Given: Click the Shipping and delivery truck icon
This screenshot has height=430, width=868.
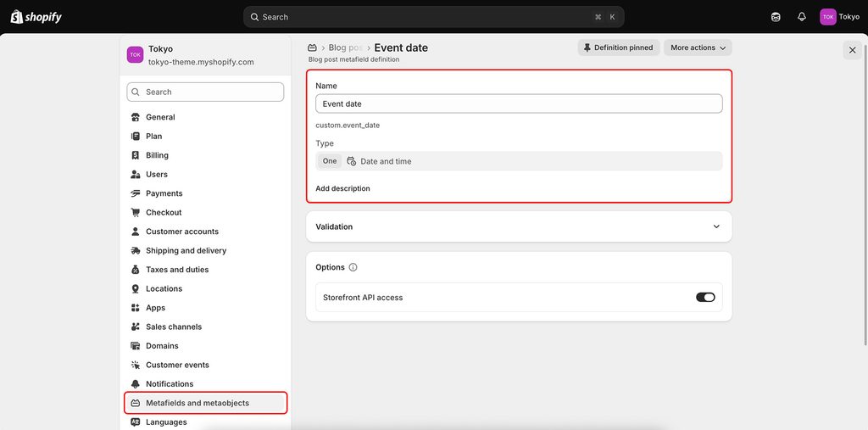Looking at the screenshot, I should click(135, 250).
